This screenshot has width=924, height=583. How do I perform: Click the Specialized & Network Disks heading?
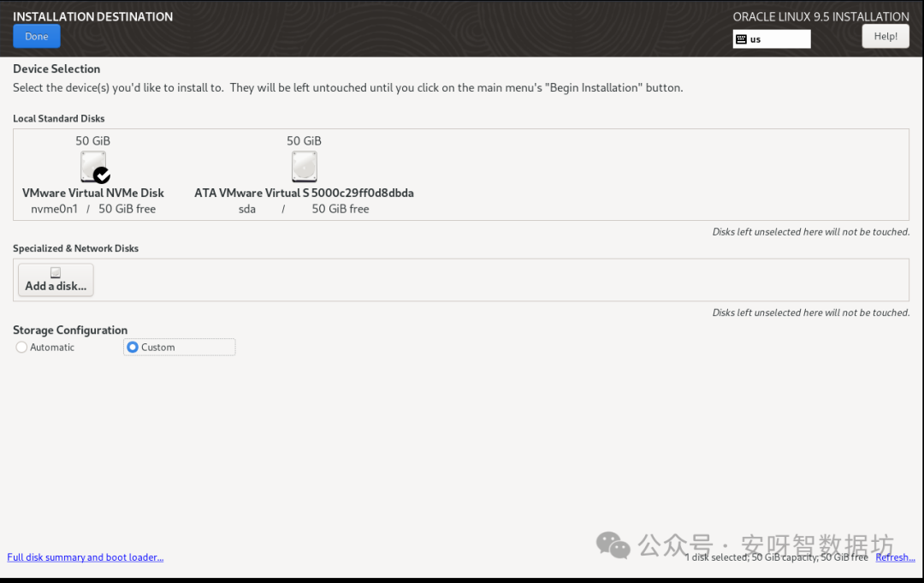pos(75,248)
